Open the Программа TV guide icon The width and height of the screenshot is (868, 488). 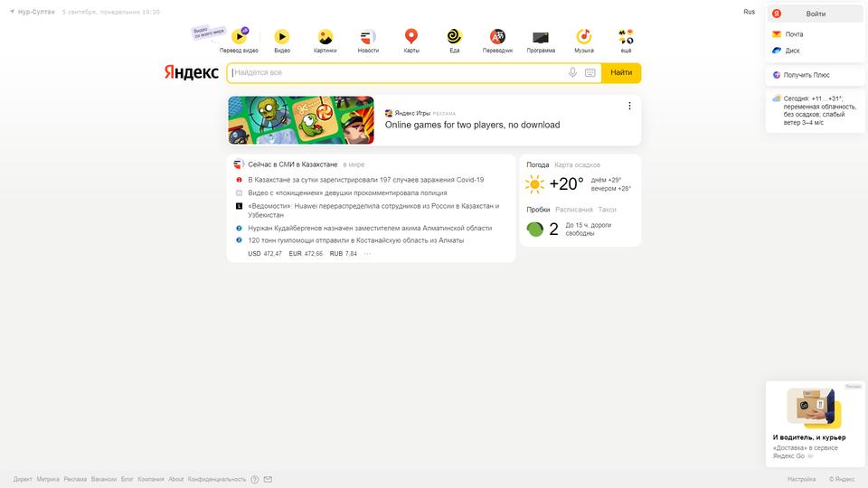[541, 37]
